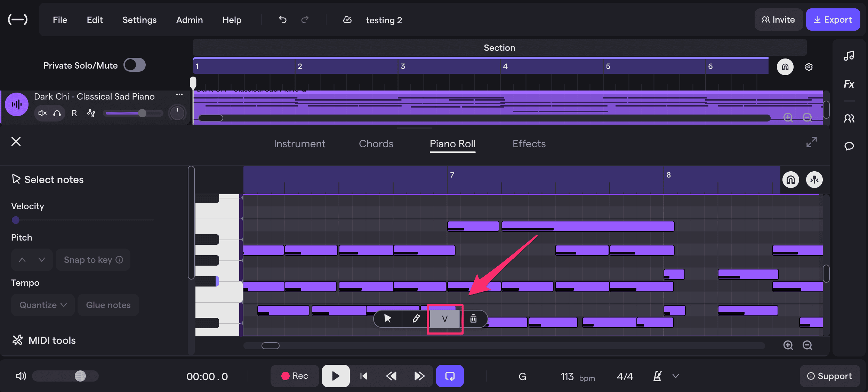The image size is (868, 392).
Task: Mute the Dark Chi track
Action: point(42,113)
